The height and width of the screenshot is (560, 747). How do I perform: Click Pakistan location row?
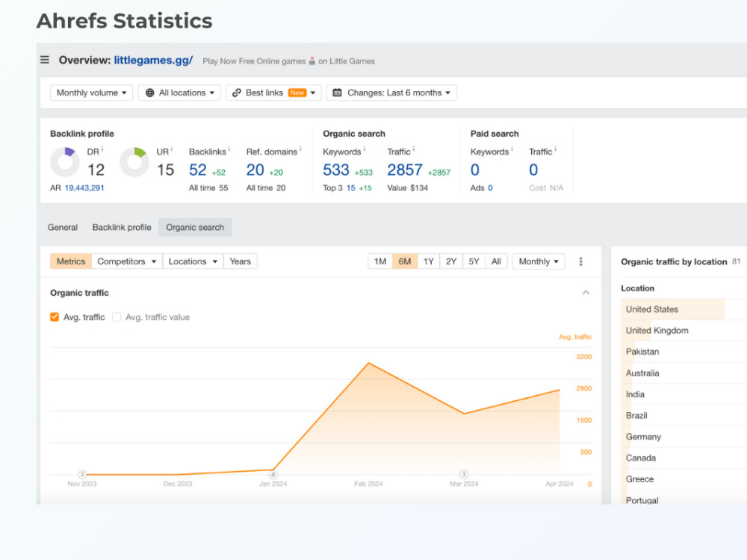coord(684,352)
